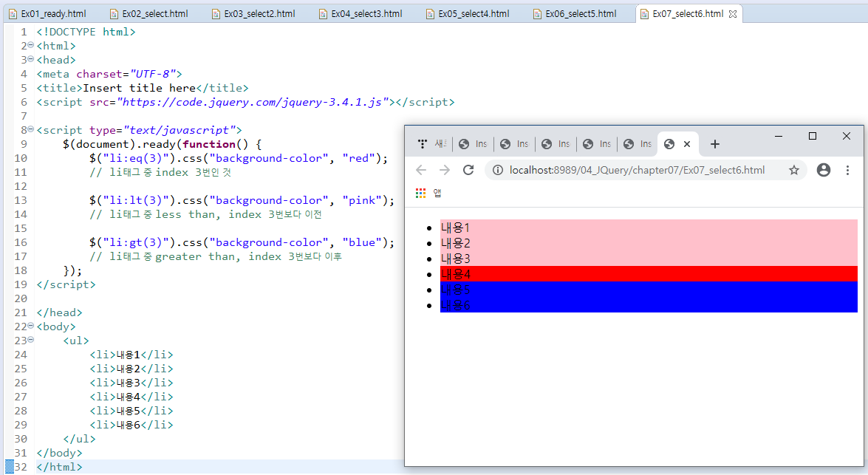The width and height of the screenshot is (868, 475).
Task: Click the Ex06_select5.html file icon
Action: (537, 14)
